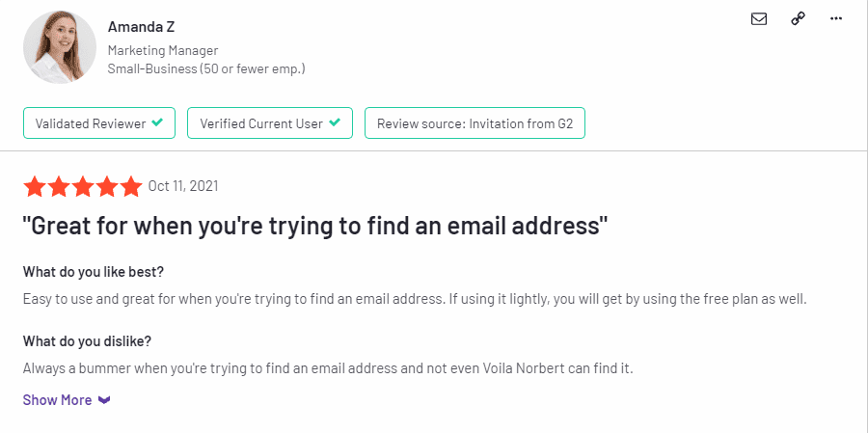Click Review source: Invitation from G2 badge
Image resolution: width=868 pixels, height=433 pixels.
point(475,122)
